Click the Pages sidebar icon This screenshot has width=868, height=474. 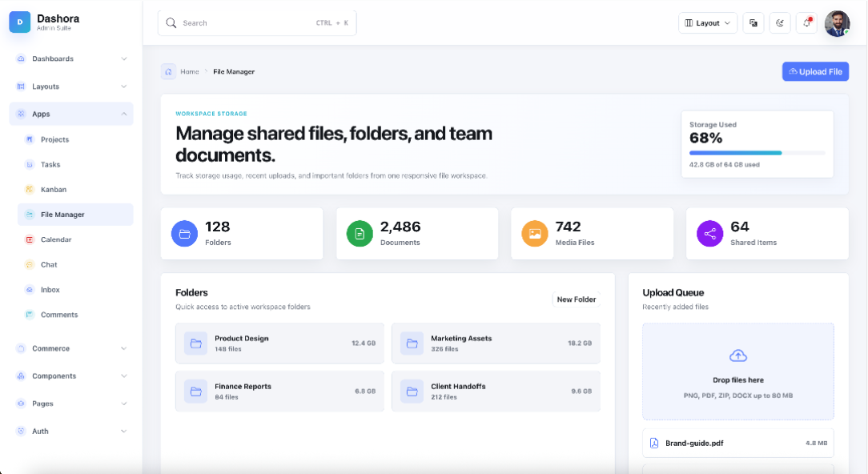coord(21,404)
